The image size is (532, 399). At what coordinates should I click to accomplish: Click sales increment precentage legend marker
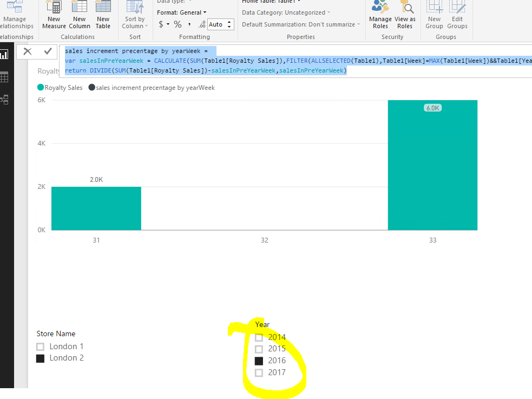click(91, 88)
